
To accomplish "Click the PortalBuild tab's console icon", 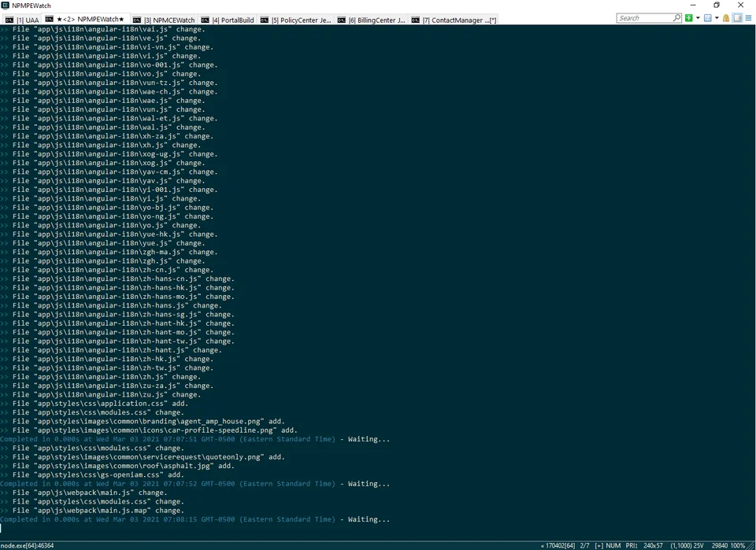I will tap(205, 20).
